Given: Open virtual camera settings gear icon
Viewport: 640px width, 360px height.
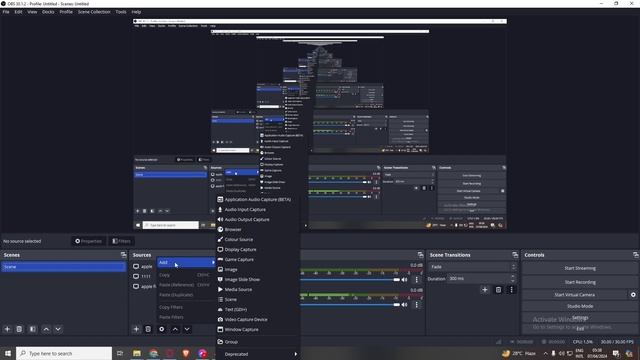Looking at the screenshot, I should (x=633, y=294).
